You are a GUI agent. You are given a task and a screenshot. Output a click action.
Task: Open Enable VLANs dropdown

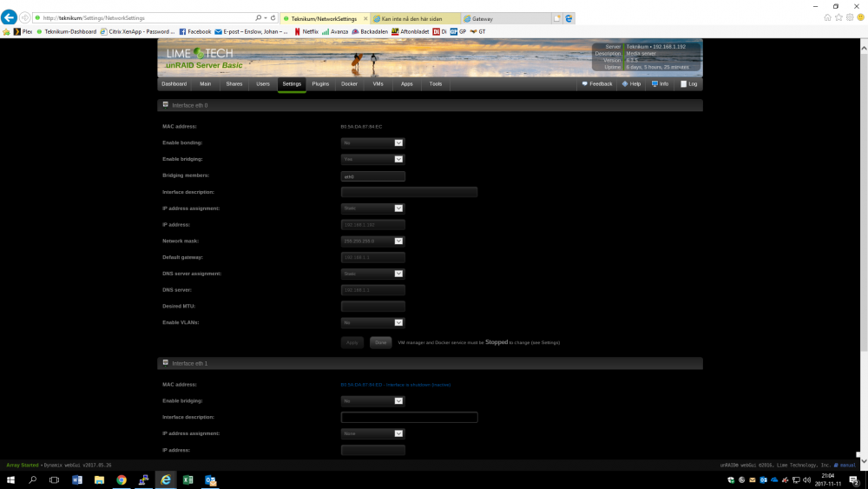click(x=372, y=322)
